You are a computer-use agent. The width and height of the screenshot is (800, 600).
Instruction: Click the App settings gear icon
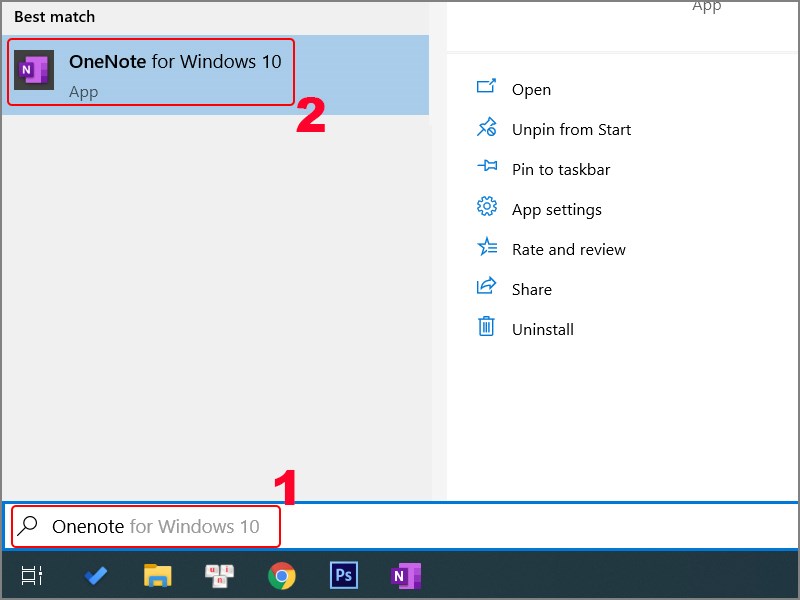[486, 206]
